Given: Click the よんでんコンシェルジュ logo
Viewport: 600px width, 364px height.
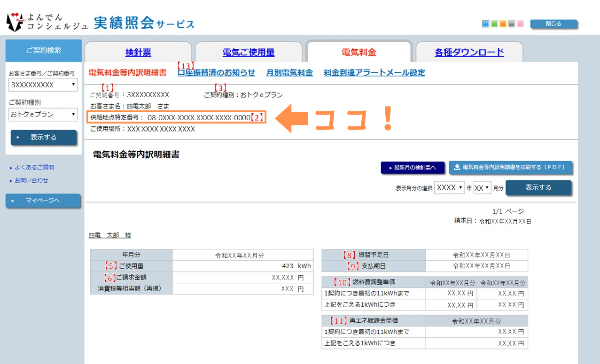Looking at the screenshot, I should (x=47, y=22).
